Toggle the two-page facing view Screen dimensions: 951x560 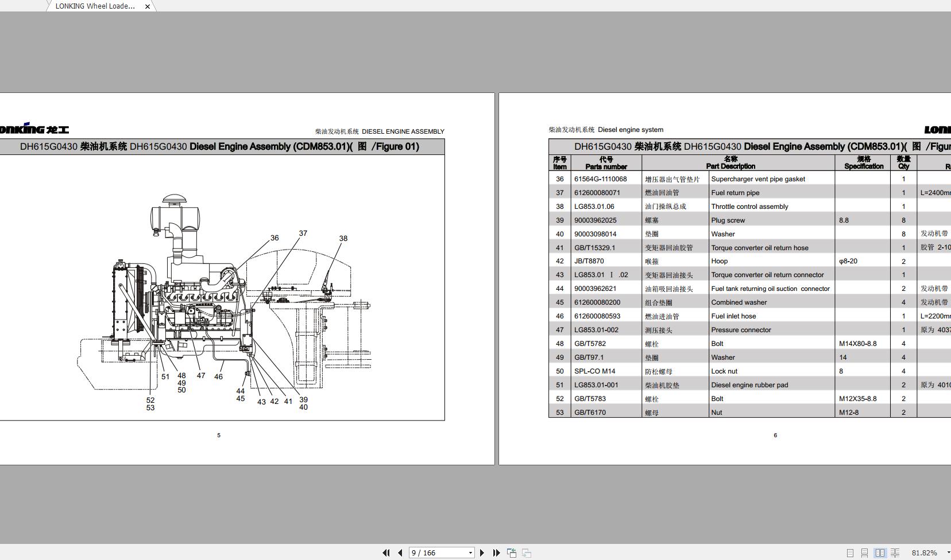coord(880,553)
